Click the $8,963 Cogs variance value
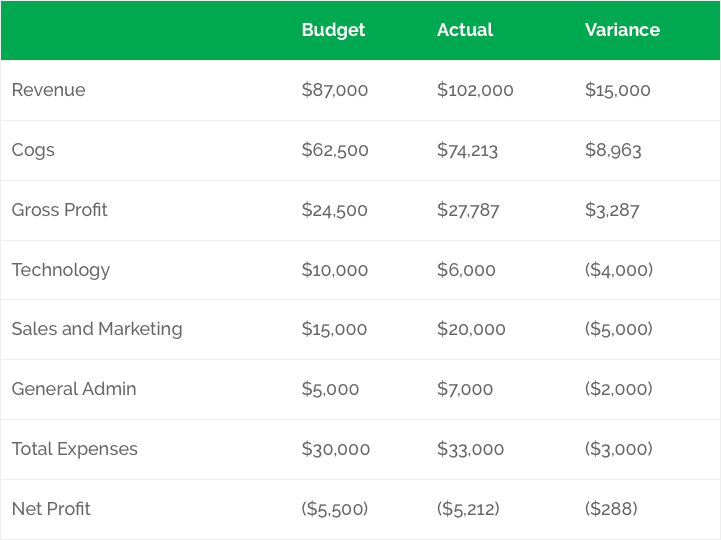The width and height of the screenshot is (721, 540). click(613, 150)
